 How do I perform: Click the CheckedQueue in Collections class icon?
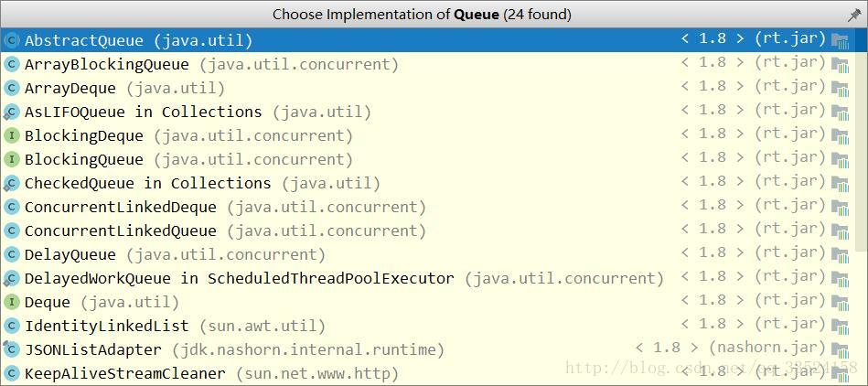coord(11,183)
